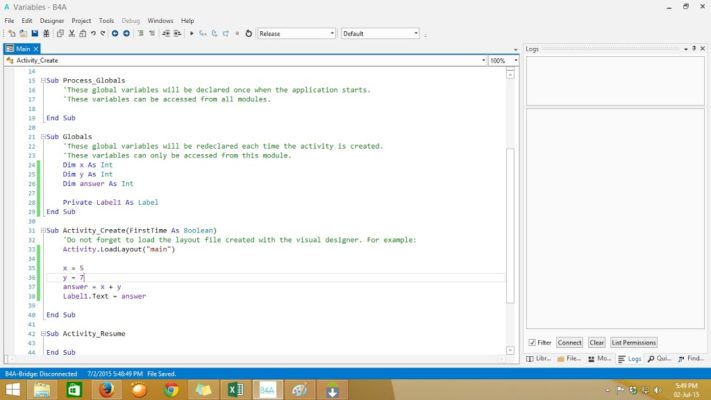
Task: Click the List Permissions button
Action: (x=633, y=342)
